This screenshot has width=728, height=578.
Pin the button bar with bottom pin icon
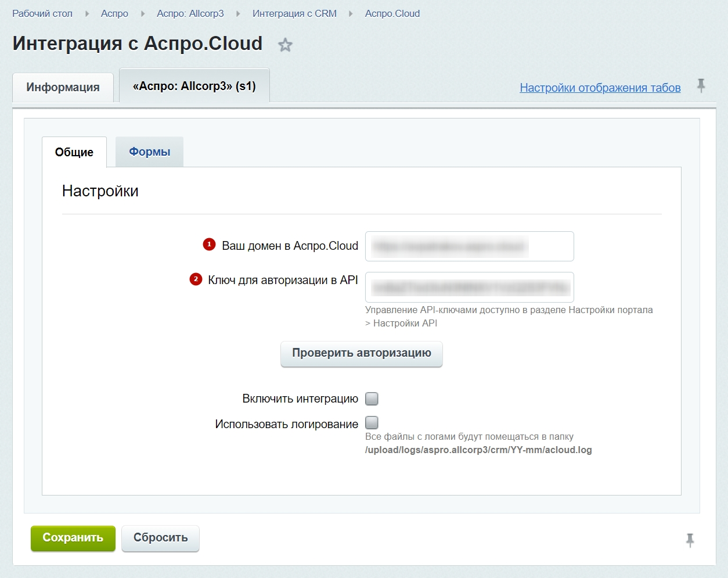tap(690, 540)
